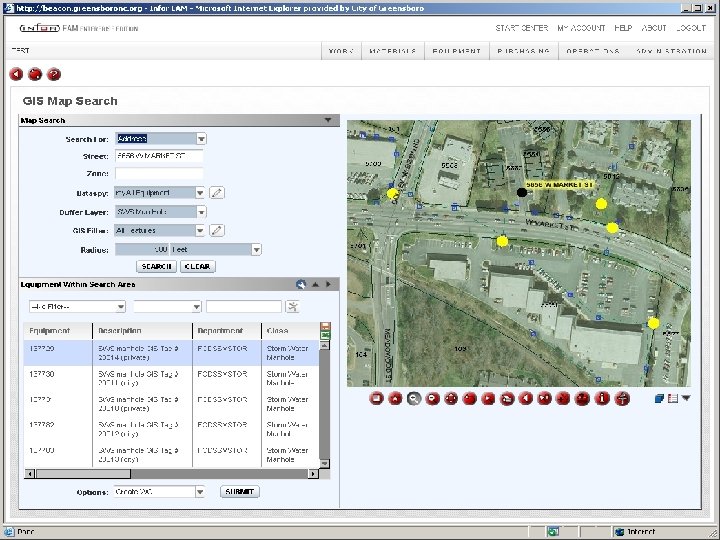Click the CLEAR button

pyautogui.click(x=197, y=266)
